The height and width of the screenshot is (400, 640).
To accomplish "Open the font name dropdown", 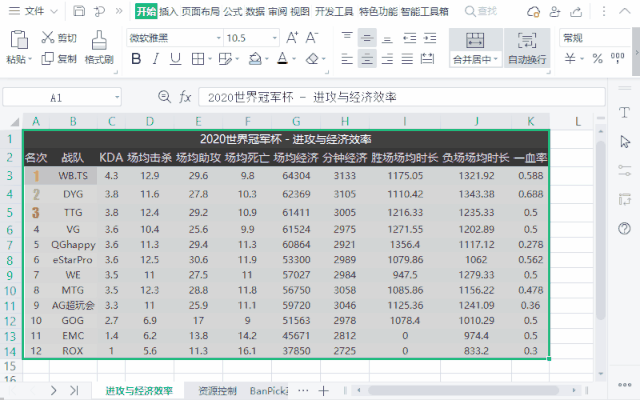I will (219, 38).
